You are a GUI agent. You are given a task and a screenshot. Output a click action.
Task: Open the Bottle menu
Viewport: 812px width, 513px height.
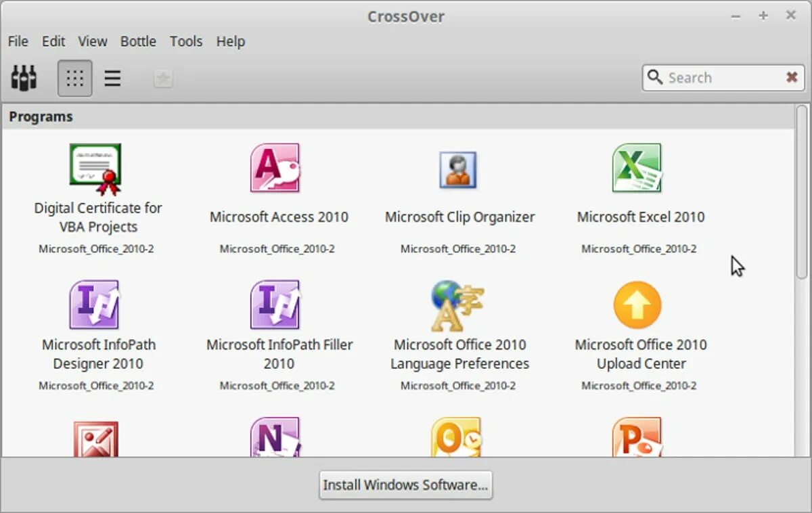tap(138, 41)
